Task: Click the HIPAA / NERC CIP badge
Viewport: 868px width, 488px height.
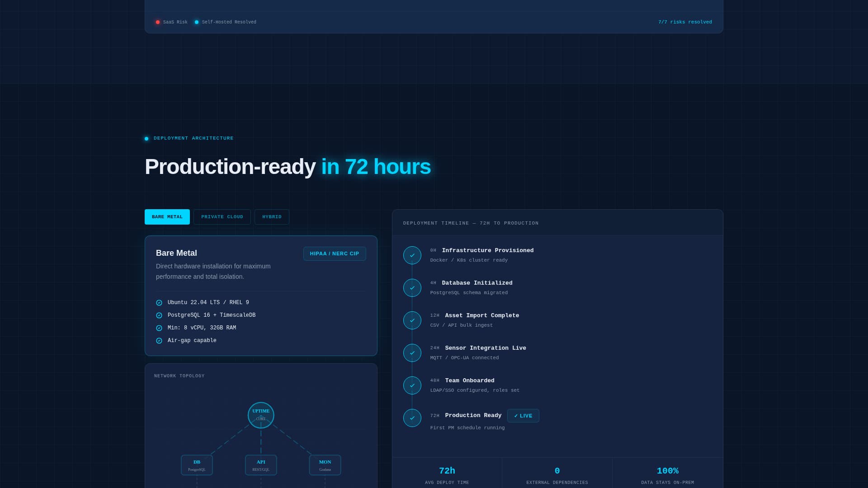Action: click(335, 253)
